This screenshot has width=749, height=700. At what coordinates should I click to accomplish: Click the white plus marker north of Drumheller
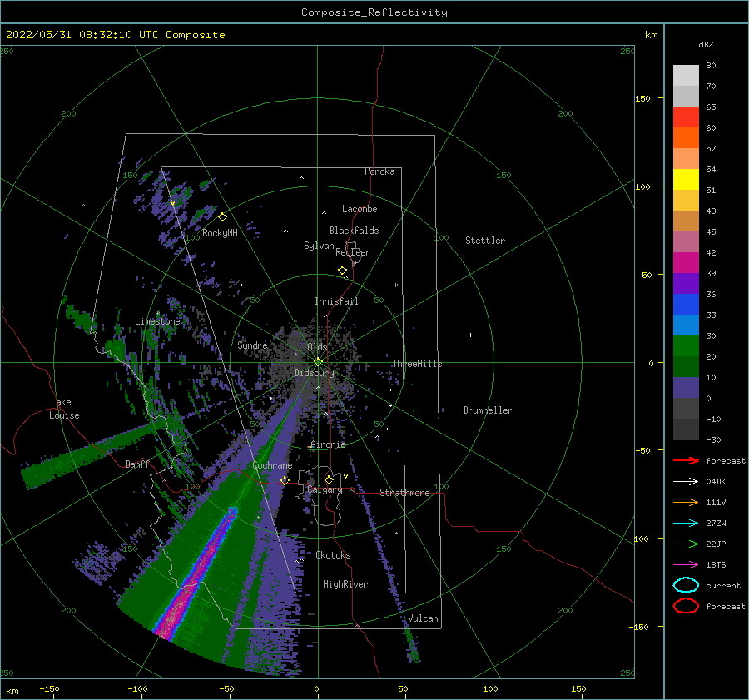tap(470, 335)
